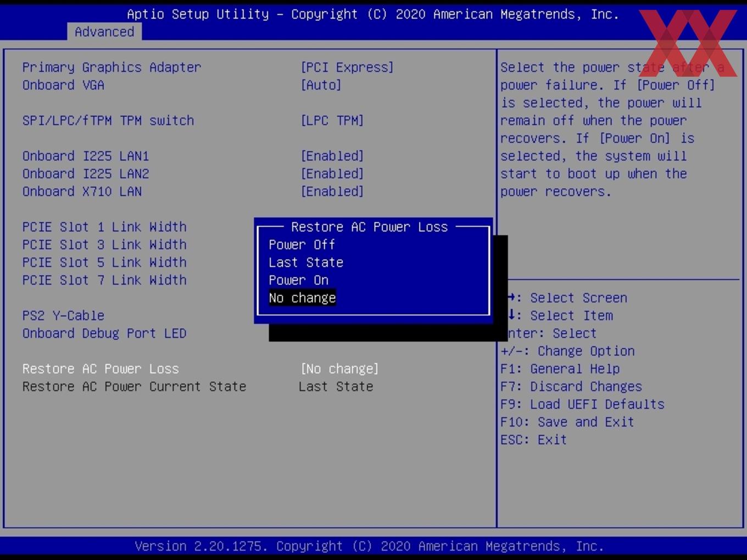The image size is (747, 560).
Task: Select Onboard I225 LAN2 label
Action: pyautogui.click(x=86, y=173)
